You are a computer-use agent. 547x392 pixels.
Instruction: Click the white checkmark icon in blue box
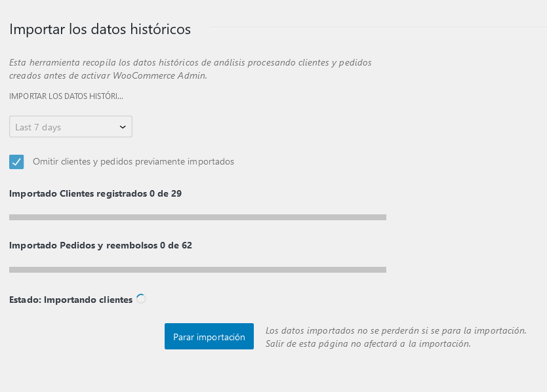tap(16, 162)
